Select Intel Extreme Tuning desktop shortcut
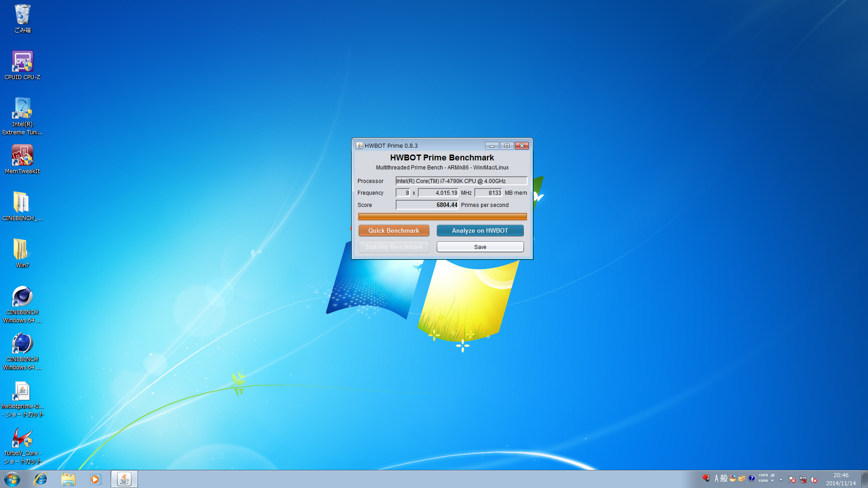 point(22,117)
